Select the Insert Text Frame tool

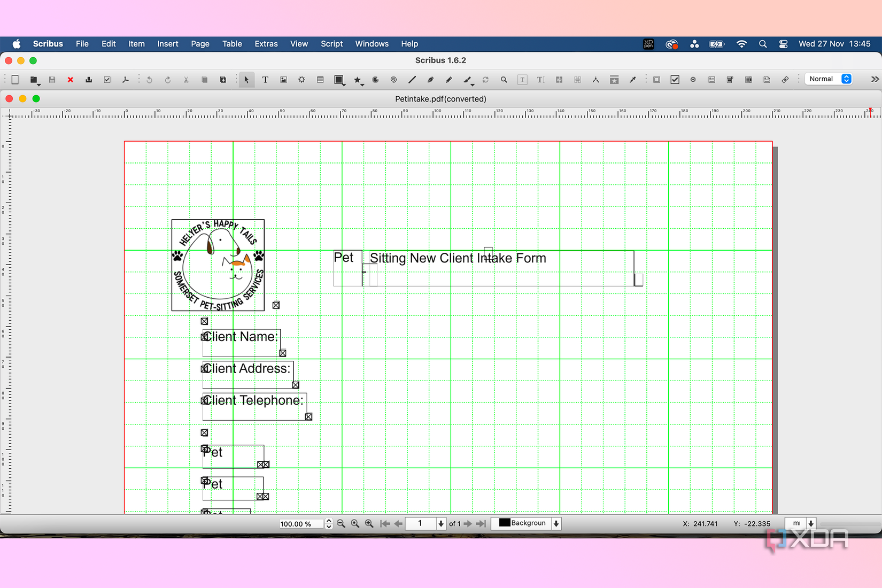(x=265, y=80)
